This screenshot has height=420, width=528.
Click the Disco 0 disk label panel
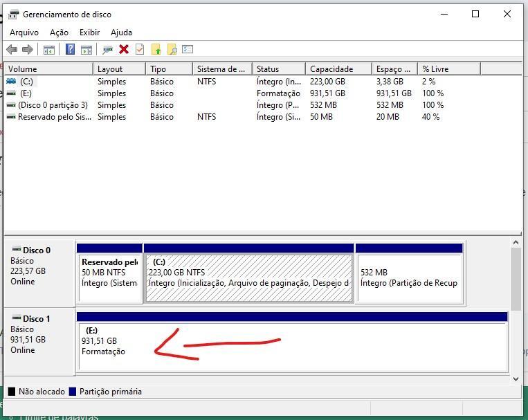[39, 273]
